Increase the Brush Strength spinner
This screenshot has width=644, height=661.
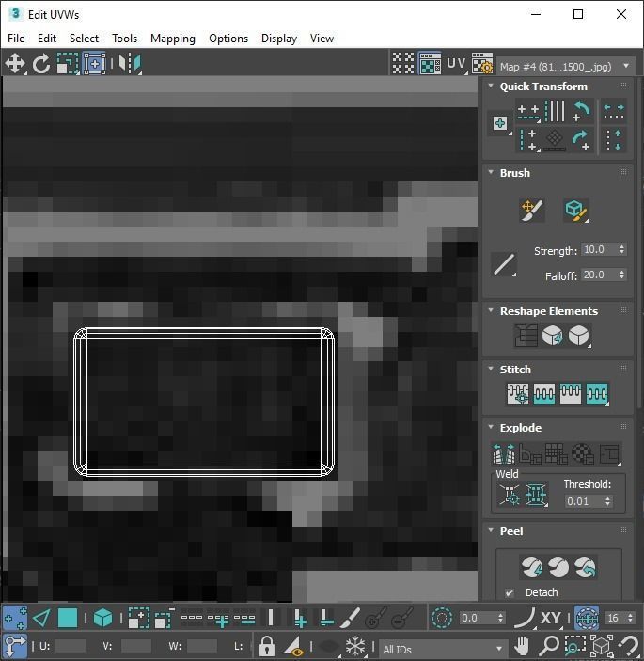click(x=622, y=246)
